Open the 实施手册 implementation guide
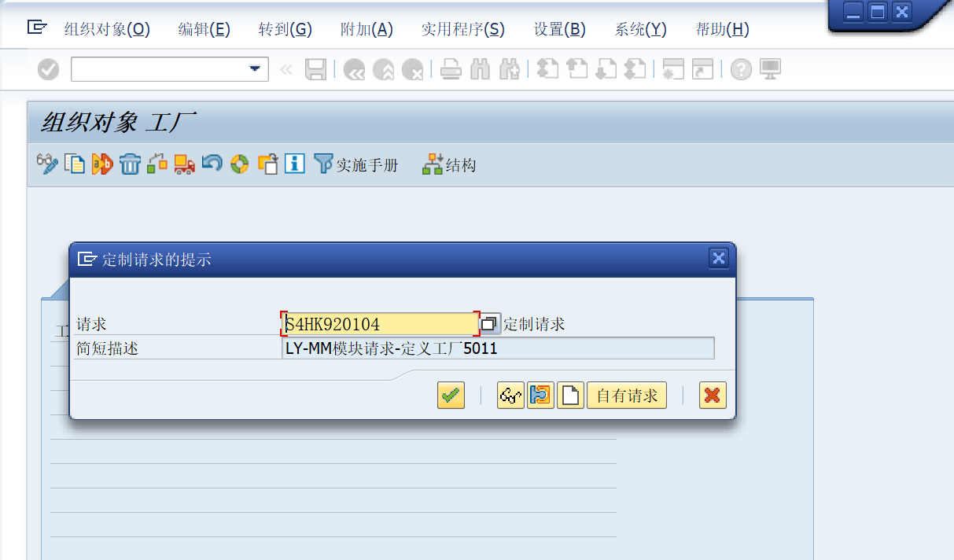 [356, 164]
